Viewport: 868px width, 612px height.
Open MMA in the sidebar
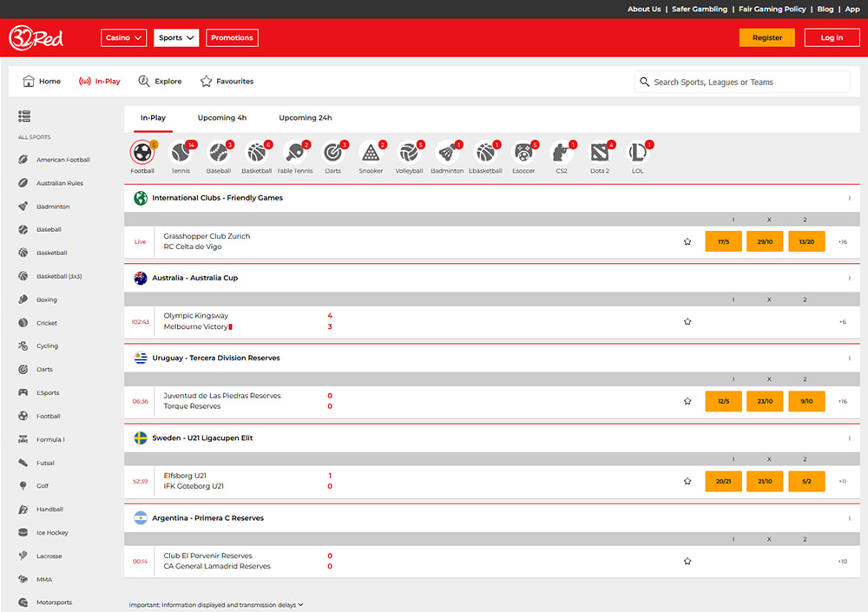[x=35, y=579]
